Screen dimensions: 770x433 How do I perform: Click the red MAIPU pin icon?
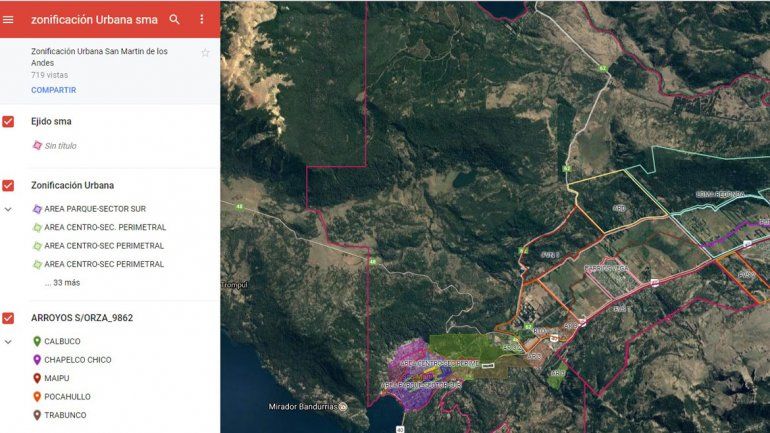pyautogui.click(x=37, y=378)
